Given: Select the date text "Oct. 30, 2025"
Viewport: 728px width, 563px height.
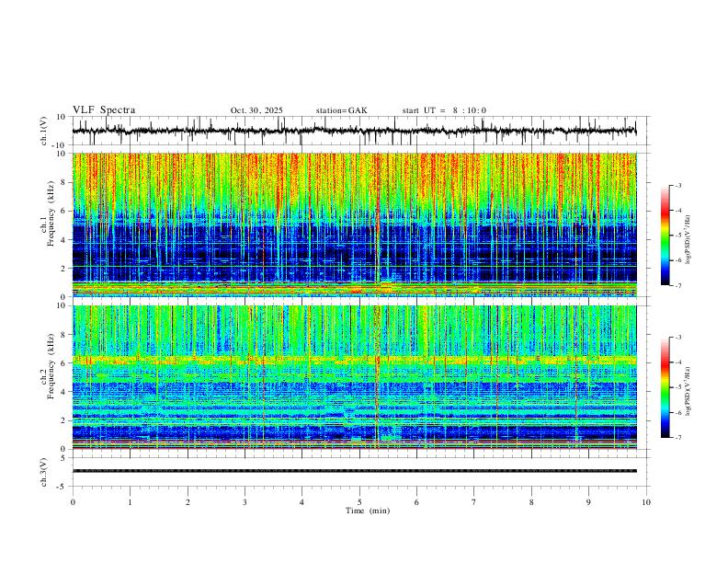Looking at the screenshot, I should pos(256,110).
